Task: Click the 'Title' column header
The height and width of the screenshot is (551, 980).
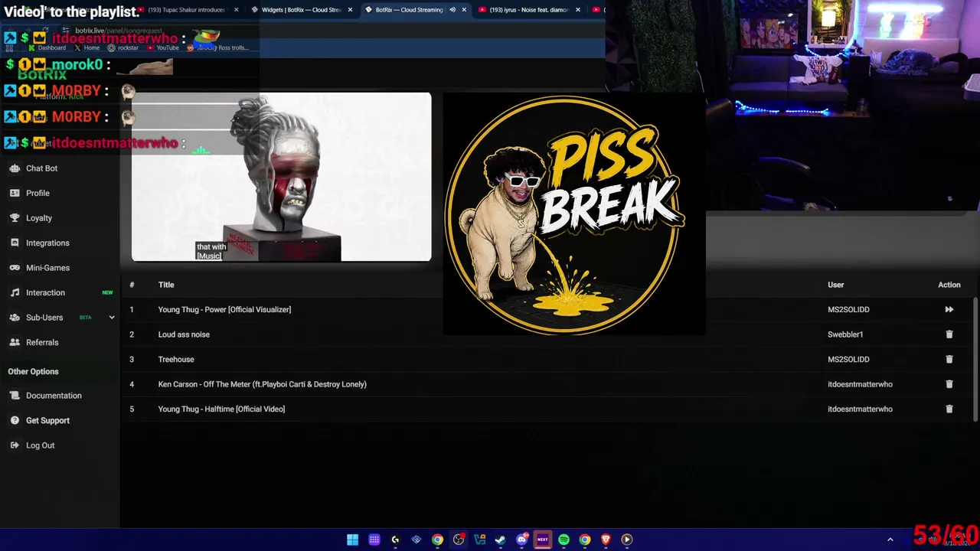Action: tap(166, 285)
